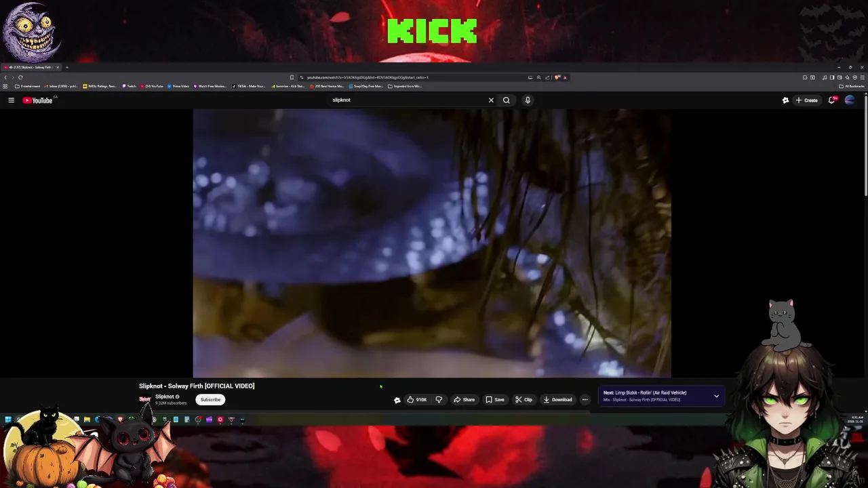Download the Solway Firth video
868x488 pixels.
558,399
